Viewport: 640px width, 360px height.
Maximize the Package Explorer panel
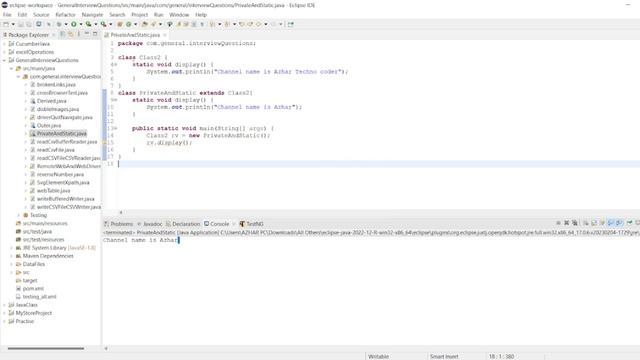(95, 34)
